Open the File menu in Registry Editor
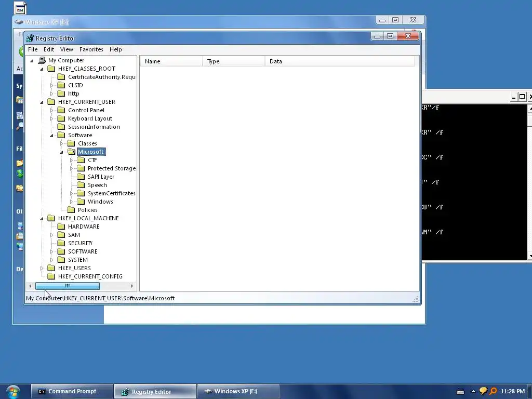The height and width of the screenshot is (399, 532). [x=33, y=49]
